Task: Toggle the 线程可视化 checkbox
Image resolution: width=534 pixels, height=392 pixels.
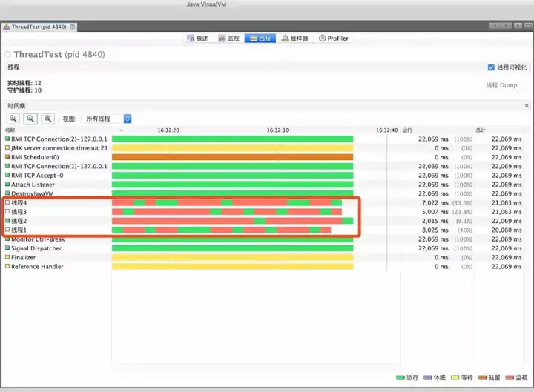Action: click(x=491, y=67)
